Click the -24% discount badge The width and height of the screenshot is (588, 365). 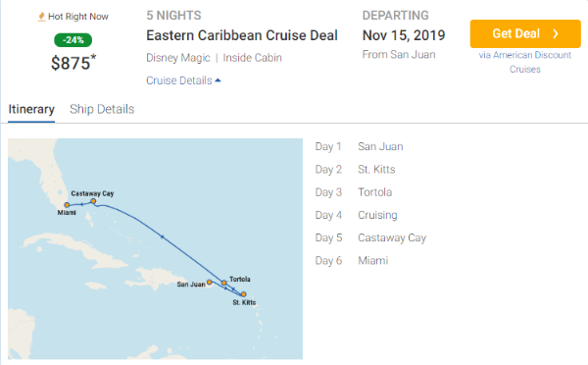click(73, 40)
